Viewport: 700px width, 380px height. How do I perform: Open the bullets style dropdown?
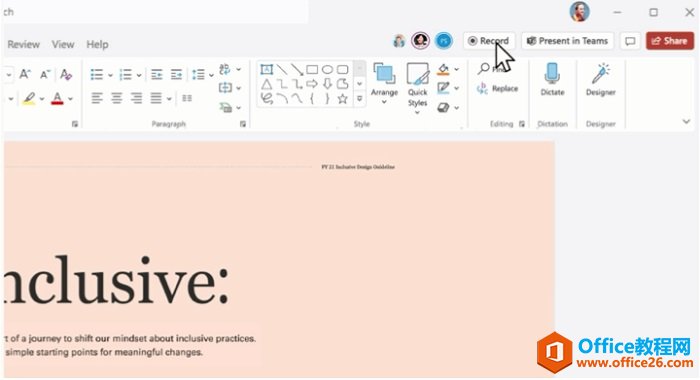[110, 75]
